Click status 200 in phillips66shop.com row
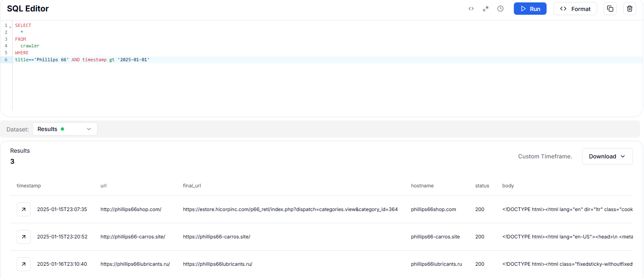Image resolution: width=644 pixels, height=278 pixels. [480, 209]
